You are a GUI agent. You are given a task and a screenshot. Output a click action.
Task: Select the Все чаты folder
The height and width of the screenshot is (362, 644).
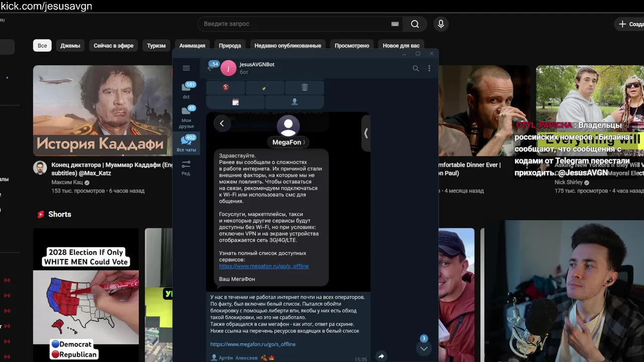(x=186, y=144)
